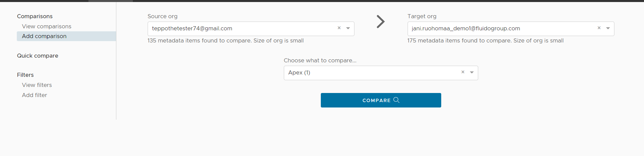
Task: Expand the Target org dropdown arrow
Action: [x=608, y=28]
